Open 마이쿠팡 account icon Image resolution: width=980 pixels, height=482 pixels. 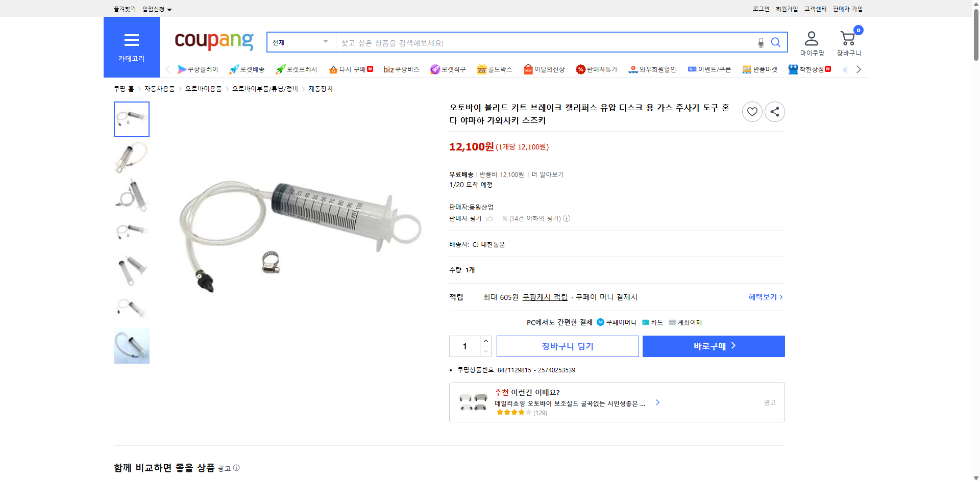[x=811, y=38]
